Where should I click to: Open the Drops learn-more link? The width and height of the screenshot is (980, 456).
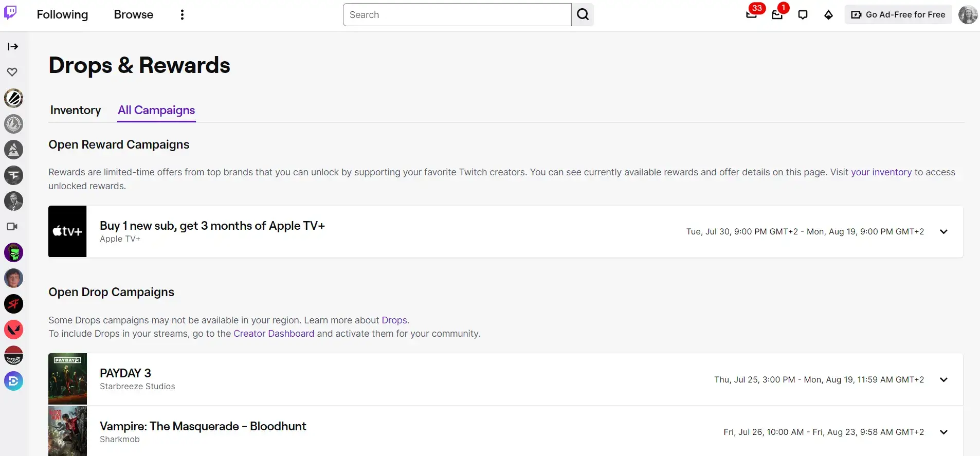(x=394, y=320)
